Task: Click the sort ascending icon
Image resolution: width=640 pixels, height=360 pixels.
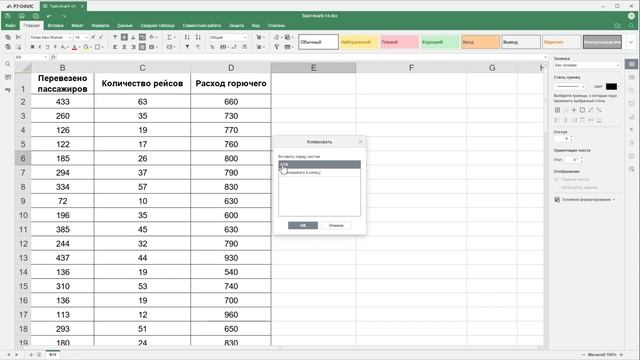Action: 187,37
